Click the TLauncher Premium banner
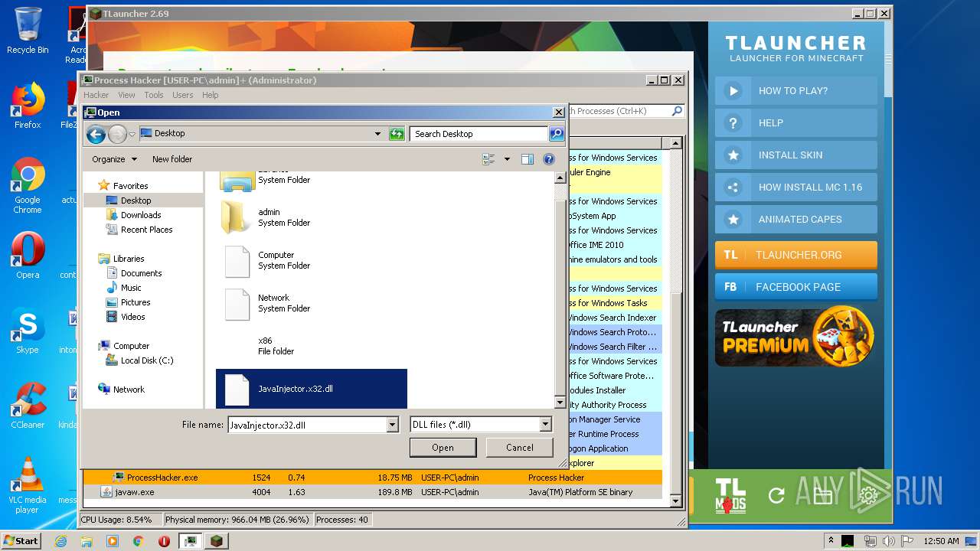This screenshot has height=551, width=980. 796,337
